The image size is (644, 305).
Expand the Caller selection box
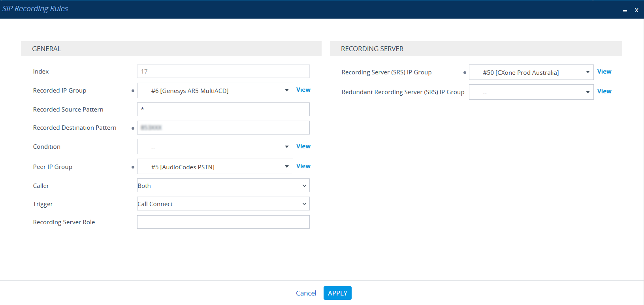[x=223, y=186]
